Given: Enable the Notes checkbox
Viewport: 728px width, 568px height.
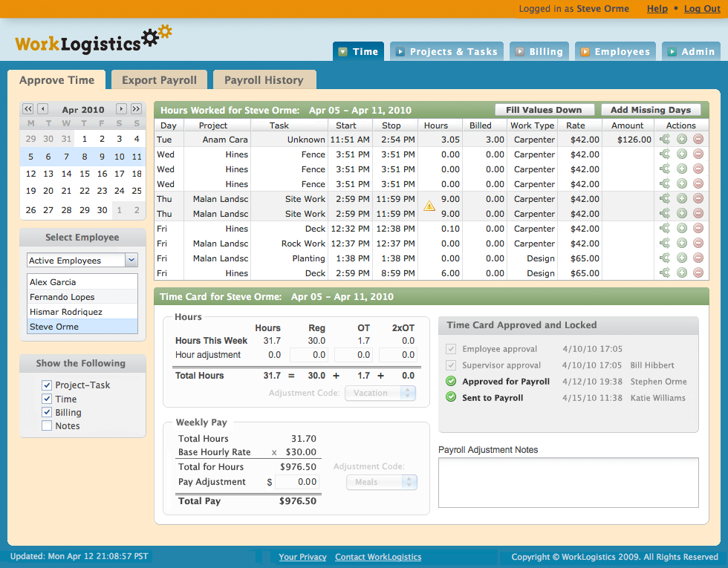Looking at the screenshot, I should [x=46, y=425].
